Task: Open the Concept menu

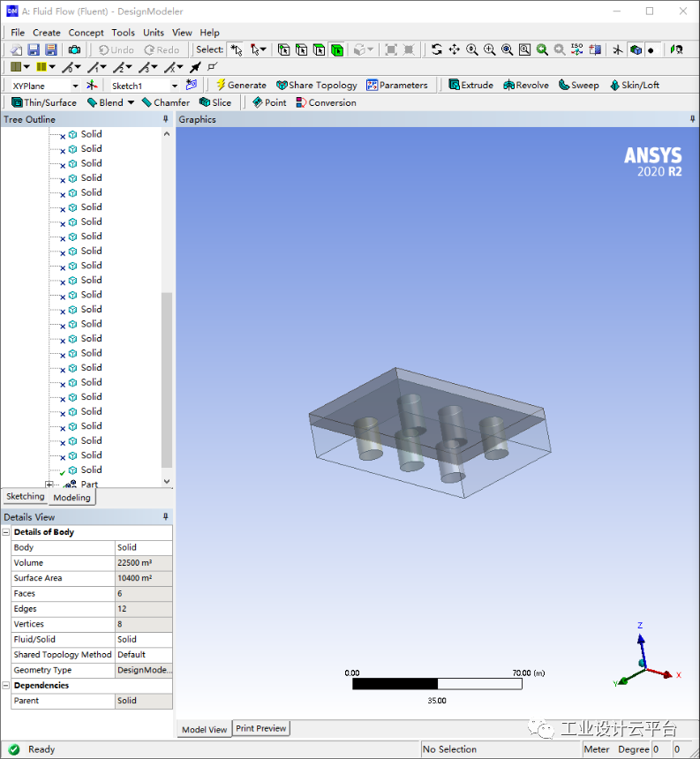Action: 87,33
